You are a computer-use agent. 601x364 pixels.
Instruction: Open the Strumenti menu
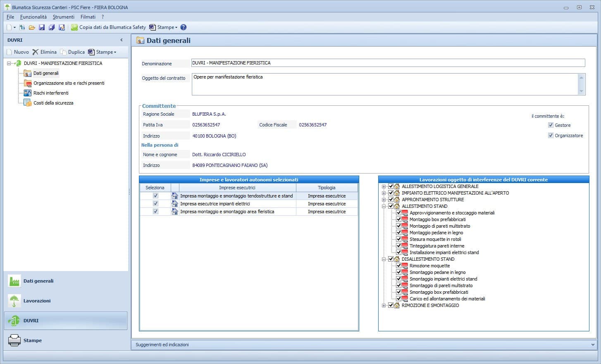click(64, 17)
